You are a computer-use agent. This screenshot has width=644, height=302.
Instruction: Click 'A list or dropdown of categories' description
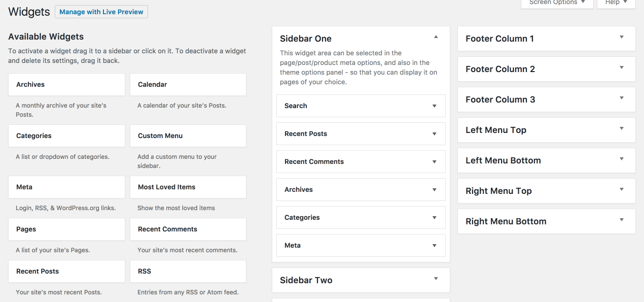pos(62,157)
